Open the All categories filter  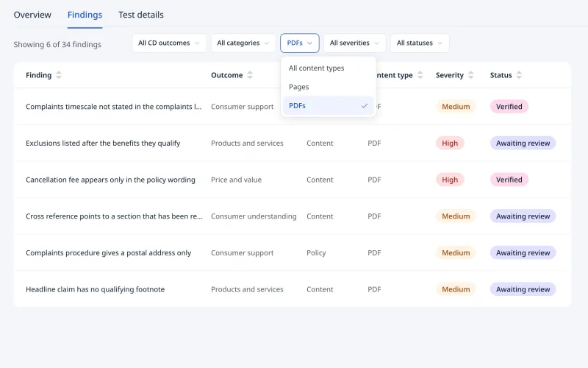(243, 43)
